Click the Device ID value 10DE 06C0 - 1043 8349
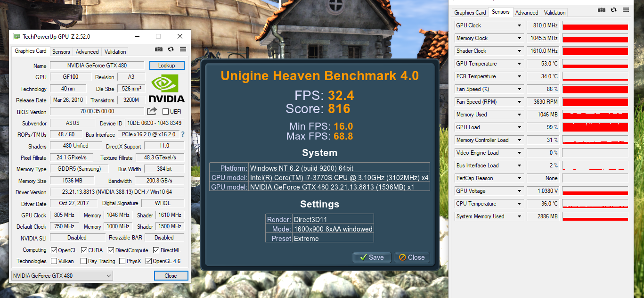The image size is (644, 298). pyautogui.click(x=154, y=123)
